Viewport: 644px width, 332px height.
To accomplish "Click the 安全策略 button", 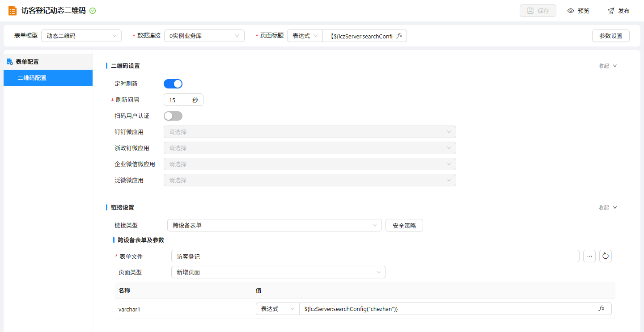I will (x=404, y=225).
